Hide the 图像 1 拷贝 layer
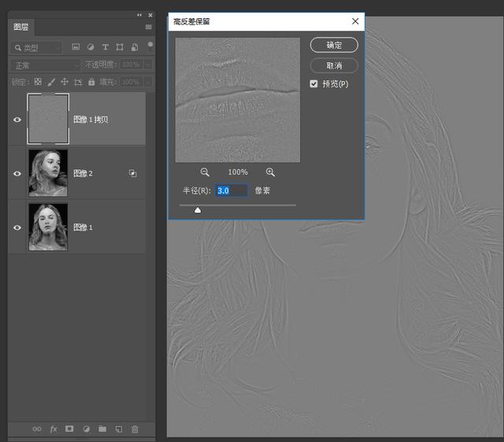Image resolution: width=504 pixels, height=442 pixels. (17, 120)
